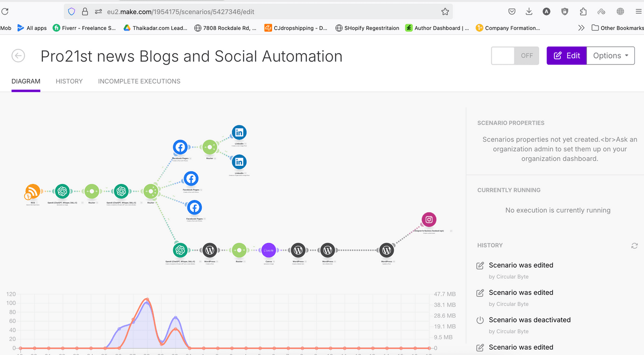Open the All apps bookmark

click(x=32, y=28)
